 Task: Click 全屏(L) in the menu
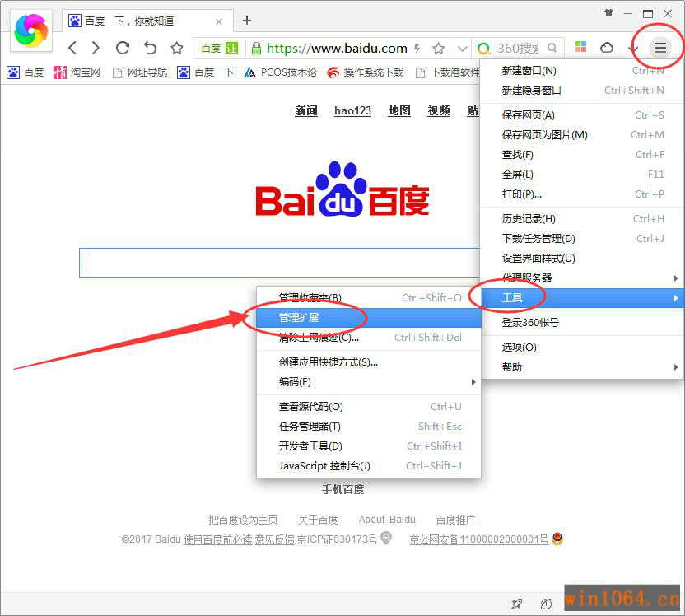[x=582, y=175]
